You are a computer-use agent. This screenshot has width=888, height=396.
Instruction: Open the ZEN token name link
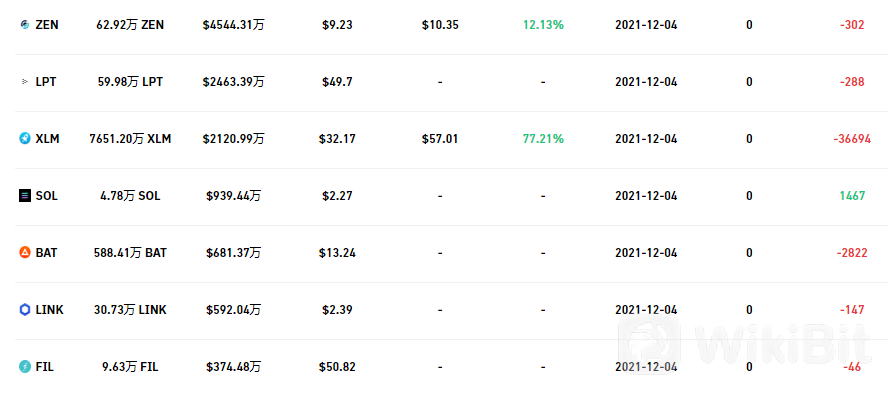(46, 25)
